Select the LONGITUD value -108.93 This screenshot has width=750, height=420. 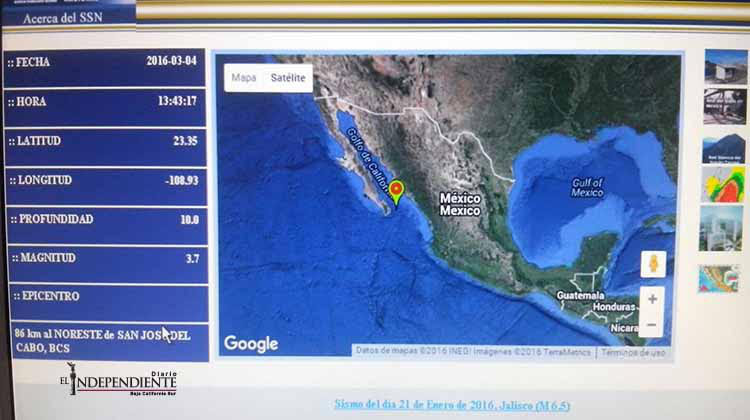click(x=181, y=180)
